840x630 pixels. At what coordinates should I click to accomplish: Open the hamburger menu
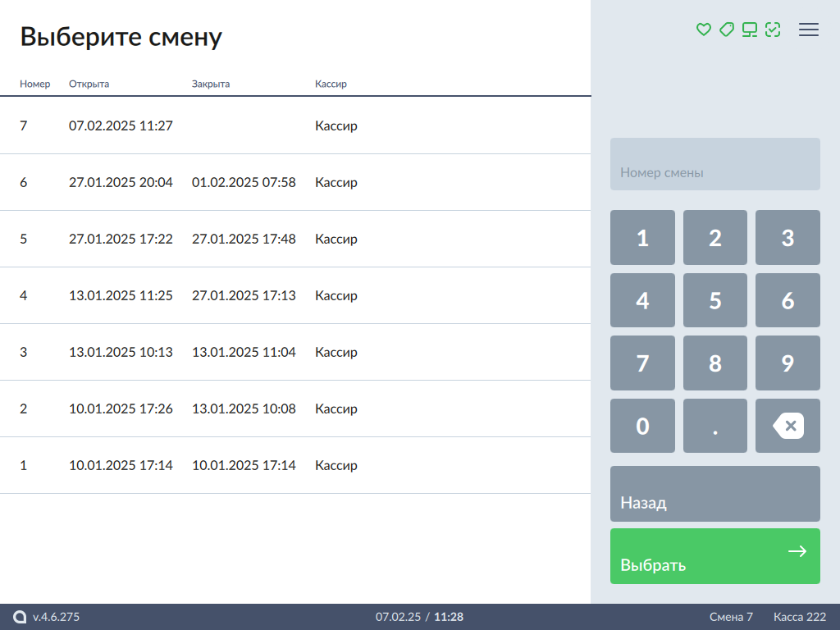tap(809, 30)
